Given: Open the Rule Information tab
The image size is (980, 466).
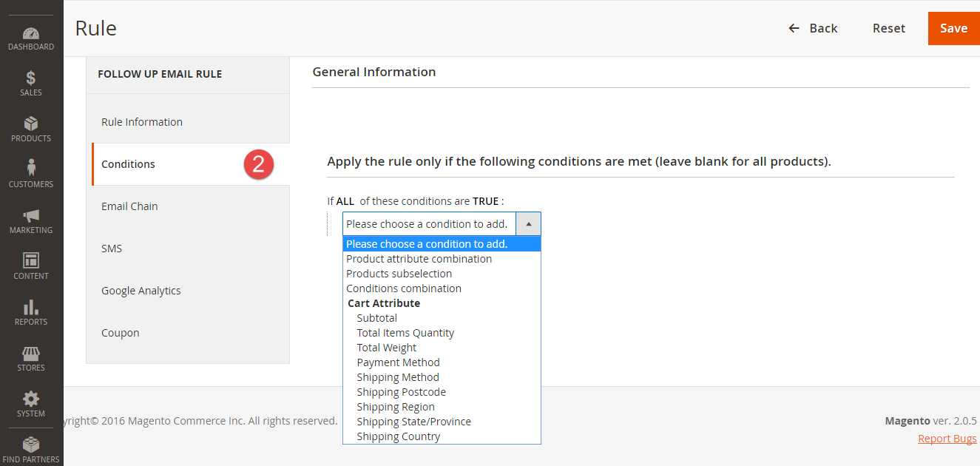Looking at the screenshot, I should [142, 122].
